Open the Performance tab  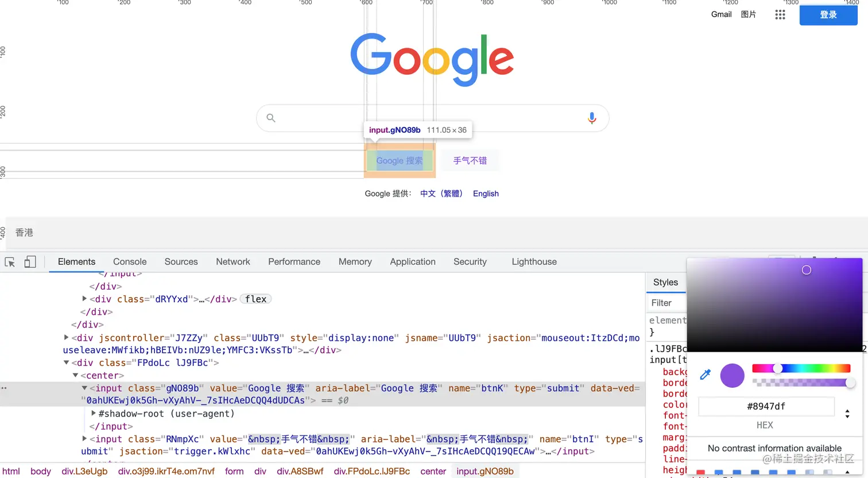(294, 262)
